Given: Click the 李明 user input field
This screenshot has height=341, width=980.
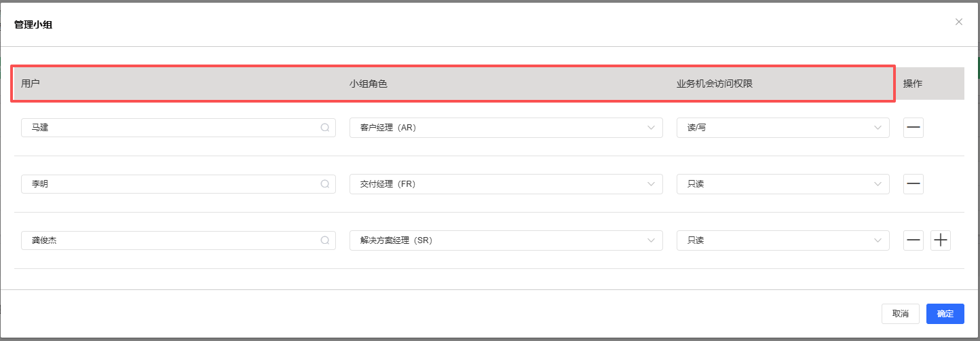Looking at the screenshot, I should pos(170,184).
